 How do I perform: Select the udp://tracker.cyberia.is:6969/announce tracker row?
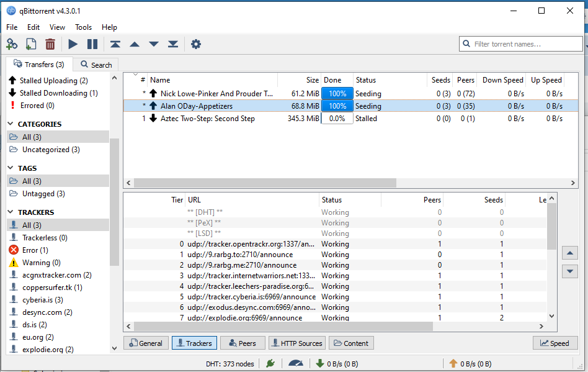pos(335,297)
